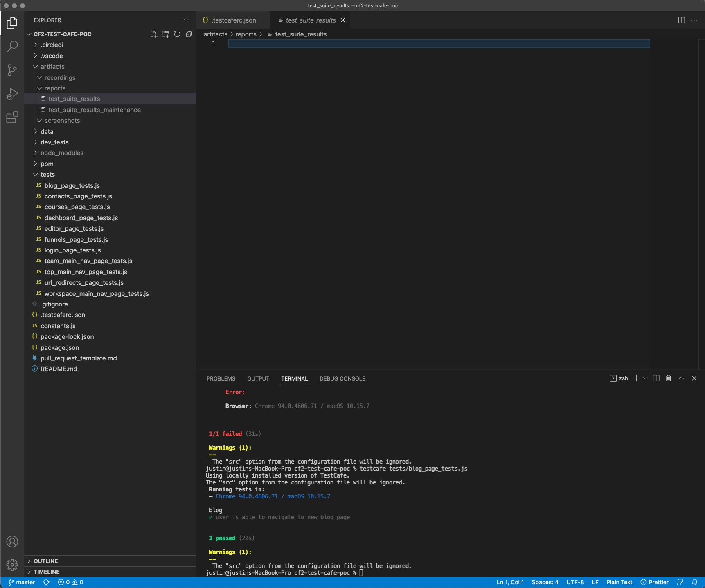Switch to the OUTPUT panel tab
The image size is (705, 588).
[x=258, y=378]
